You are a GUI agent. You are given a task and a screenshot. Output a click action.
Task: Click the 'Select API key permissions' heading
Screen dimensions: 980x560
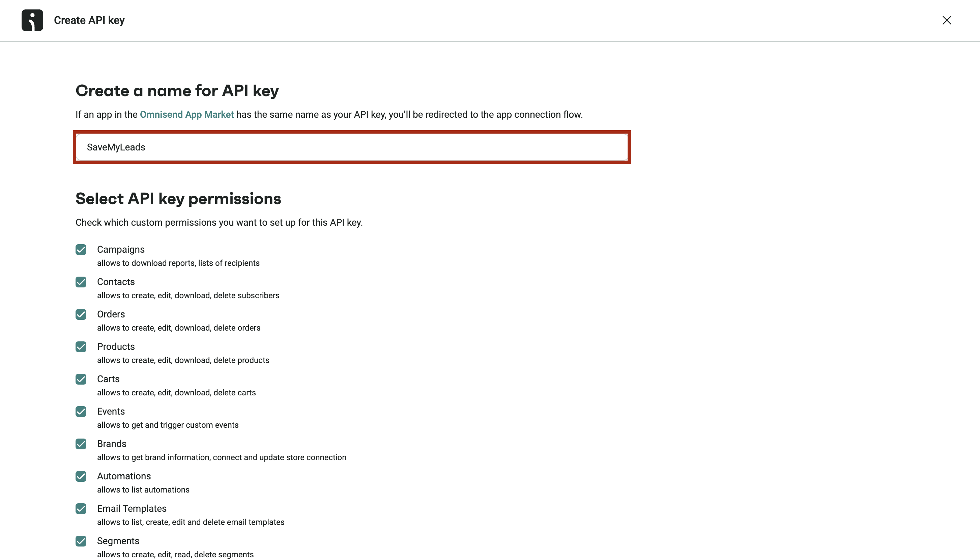click(178, 199)
